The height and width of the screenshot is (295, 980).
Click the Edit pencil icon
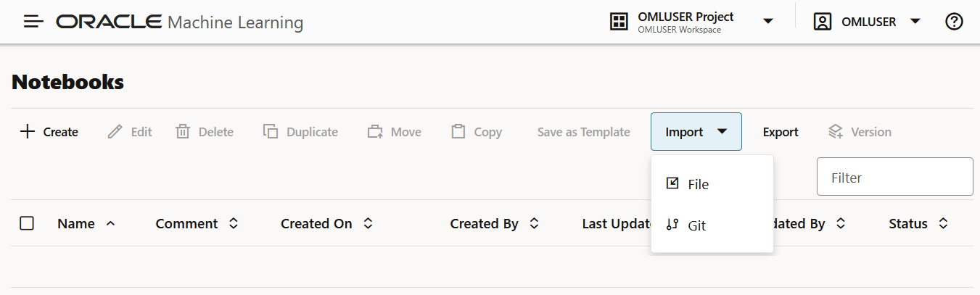click(x=115, y=132)
